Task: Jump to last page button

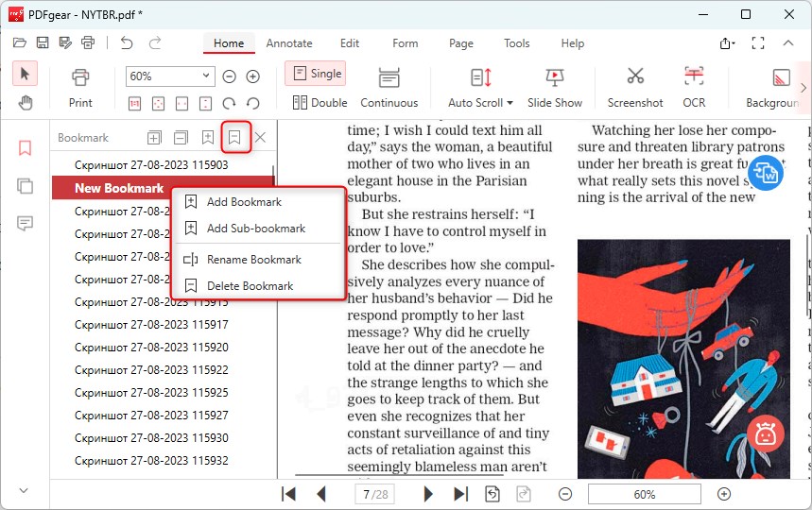Action: (460, 494)
